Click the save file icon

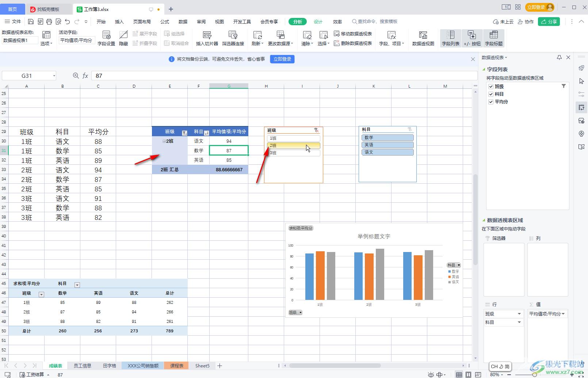pyautogui.click(x=31, y=22)
